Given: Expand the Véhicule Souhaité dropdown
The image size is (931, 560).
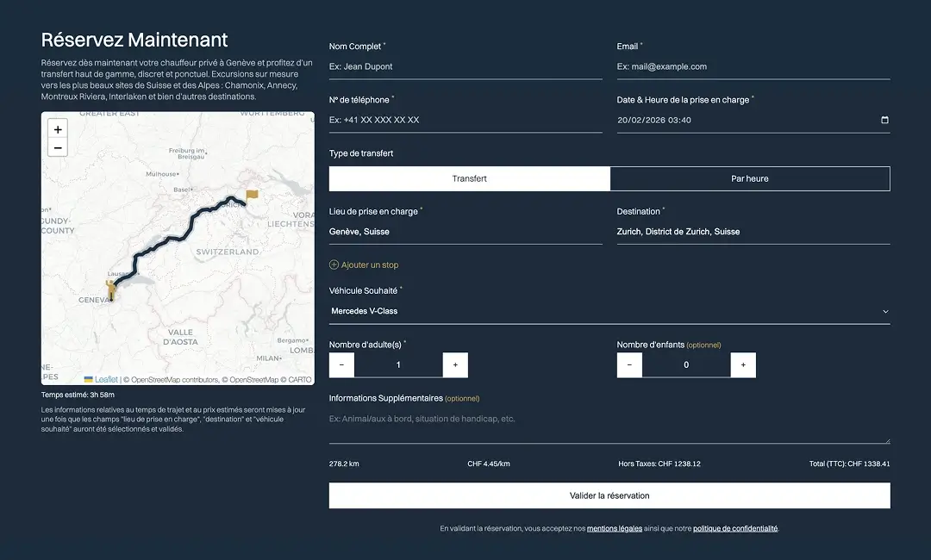Looking at the screenshot, I should 609,311.
